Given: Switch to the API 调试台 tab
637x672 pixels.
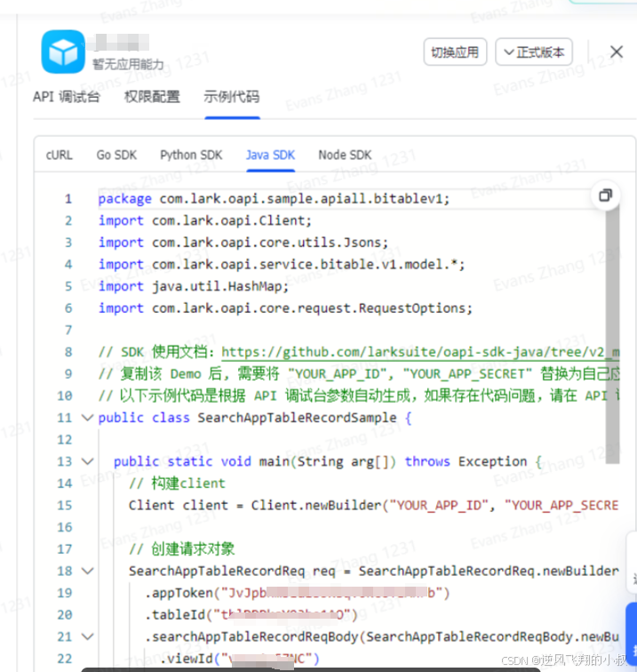Looking at the screenshot, I should tap(67, 97).
